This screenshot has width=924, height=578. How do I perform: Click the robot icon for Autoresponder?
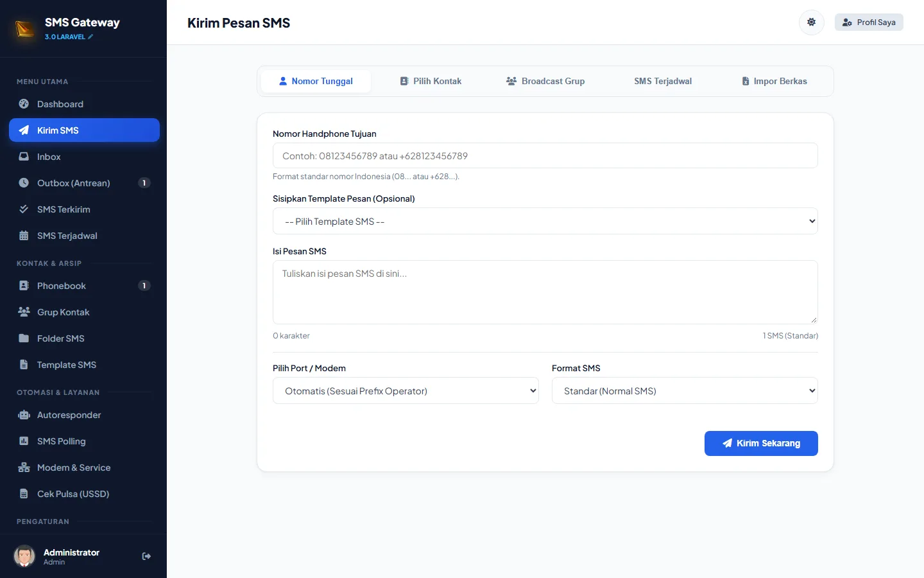point(24,415)
